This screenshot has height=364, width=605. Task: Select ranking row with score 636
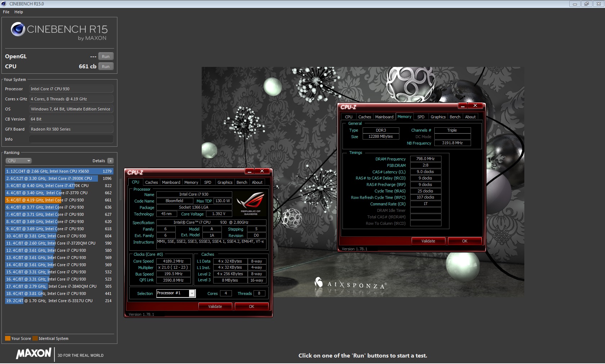point(59,207)
